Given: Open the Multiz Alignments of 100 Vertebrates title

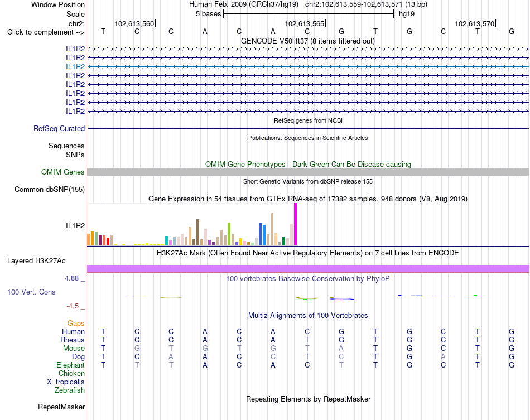Looking at the screenshot, I should (x=308, y=316).
